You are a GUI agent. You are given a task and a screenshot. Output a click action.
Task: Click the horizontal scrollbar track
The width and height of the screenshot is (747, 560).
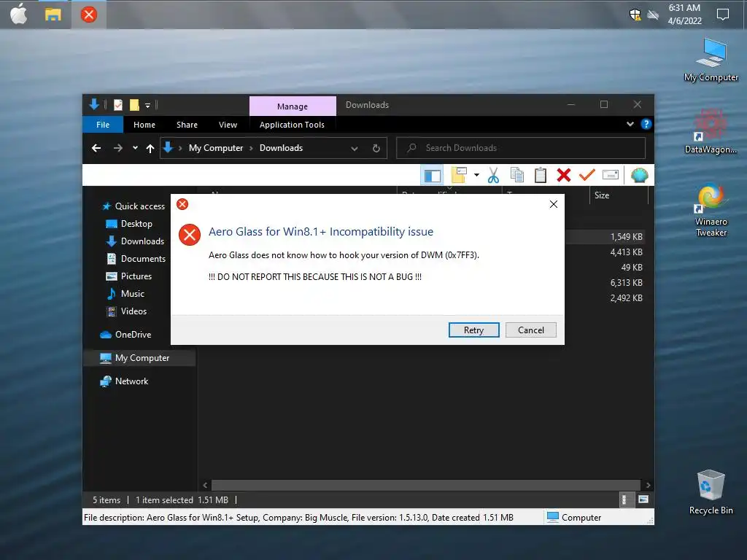coord(426,485)
